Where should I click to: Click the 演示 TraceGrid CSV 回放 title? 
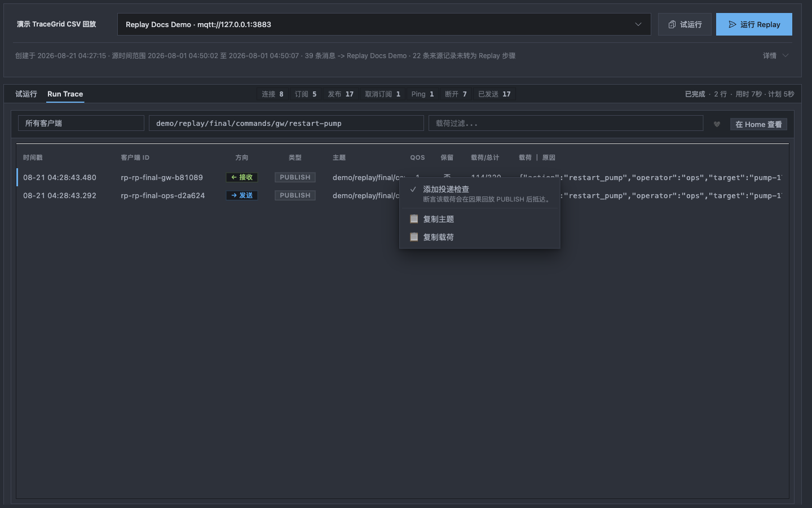(x=56, y=24)
